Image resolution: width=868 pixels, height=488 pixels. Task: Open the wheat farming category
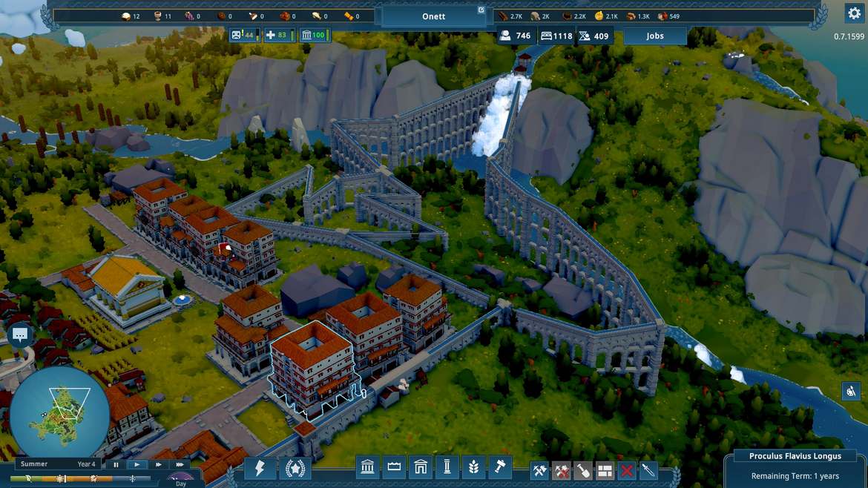click(x=473, y=468)
